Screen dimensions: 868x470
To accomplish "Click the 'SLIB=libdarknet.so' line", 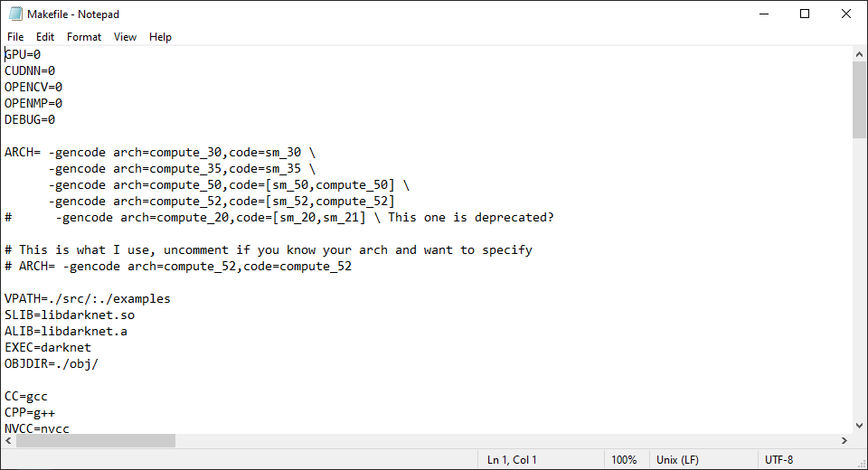I will point(70,315).
